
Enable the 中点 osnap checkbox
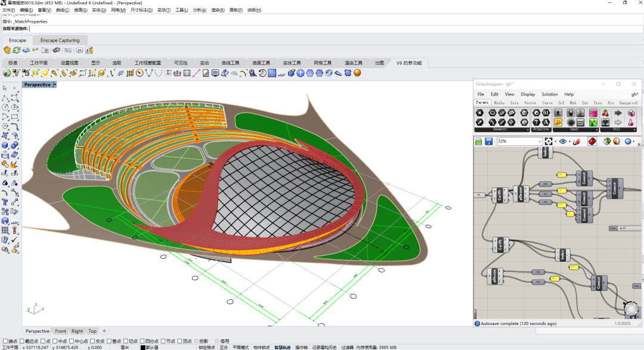click(x=55, y=341)
